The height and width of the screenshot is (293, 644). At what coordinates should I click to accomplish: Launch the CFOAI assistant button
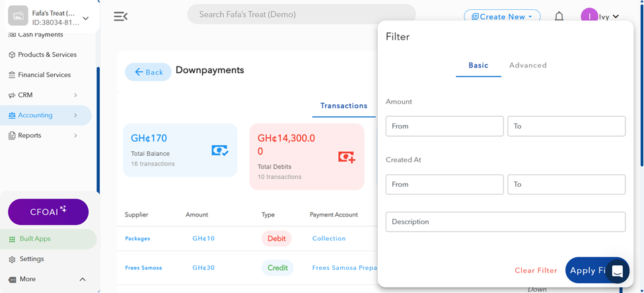point(48,212)
